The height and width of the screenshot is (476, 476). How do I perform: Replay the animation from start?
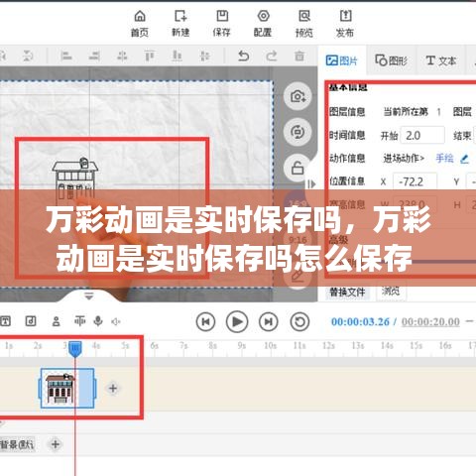[x=299, y=321]
